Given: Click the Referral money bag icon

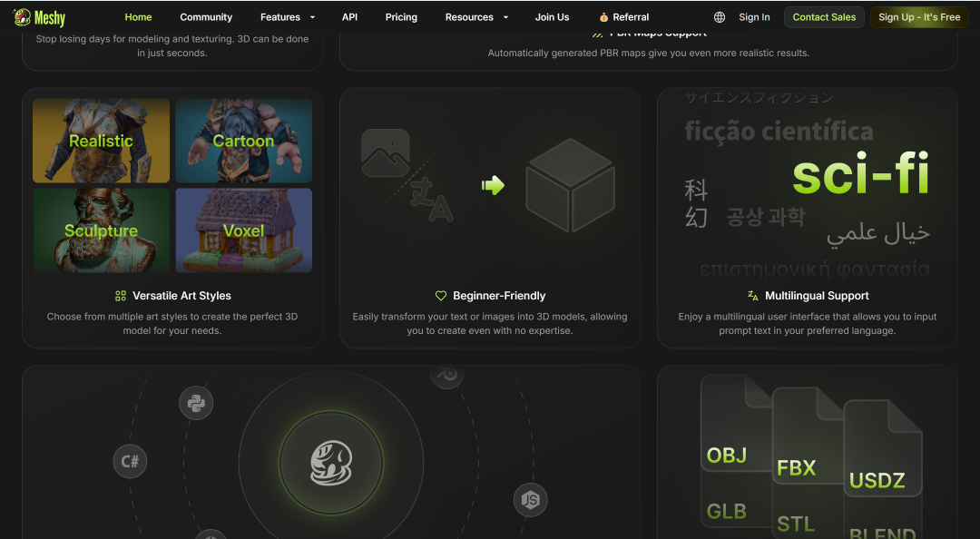Looking at the screenshot, I should tap(603, 17).
